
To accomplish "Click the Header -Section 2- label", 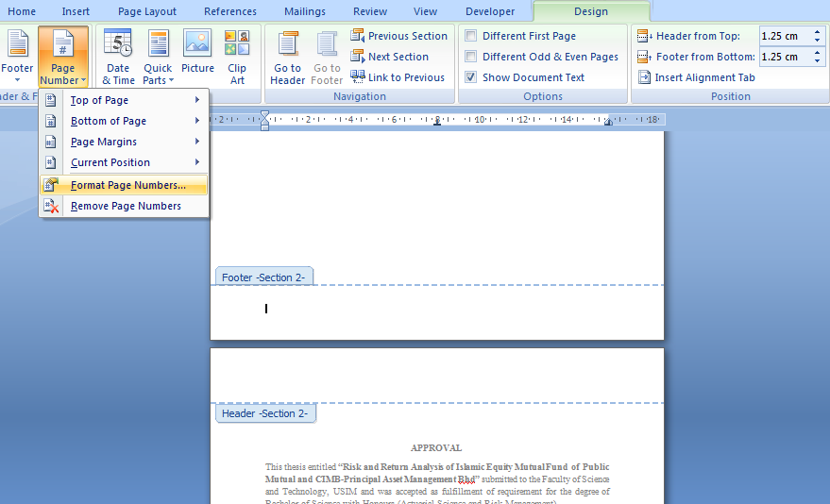I will tap(264, 413).
